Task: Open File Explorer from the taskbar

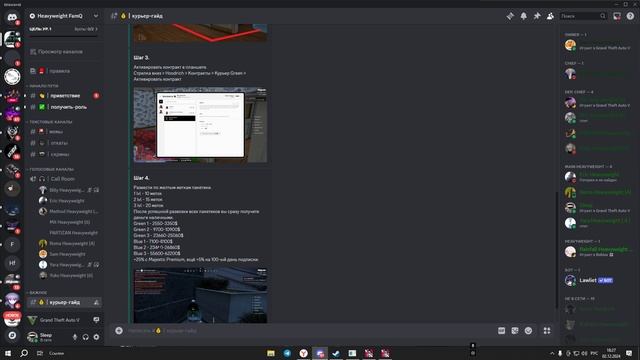Action: 271,353
